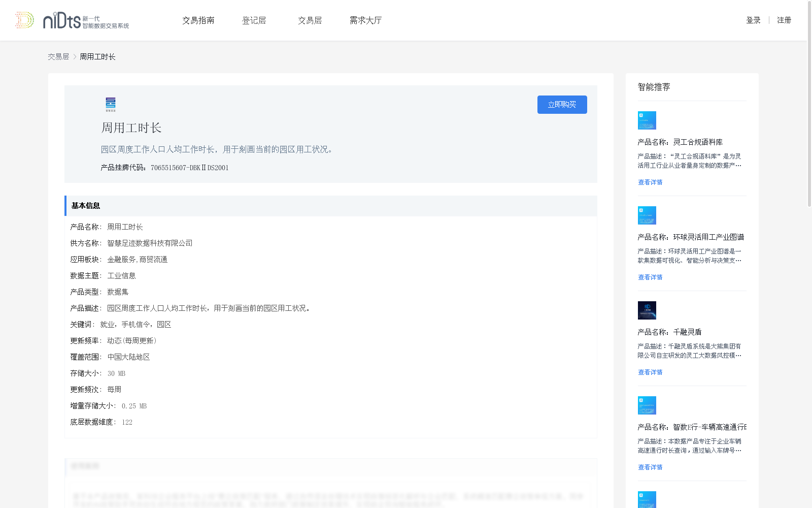Open the 环球灵活用工产业图谱 thumbnail
Viewport: 812px width, 508px height.
pos(647,215)
